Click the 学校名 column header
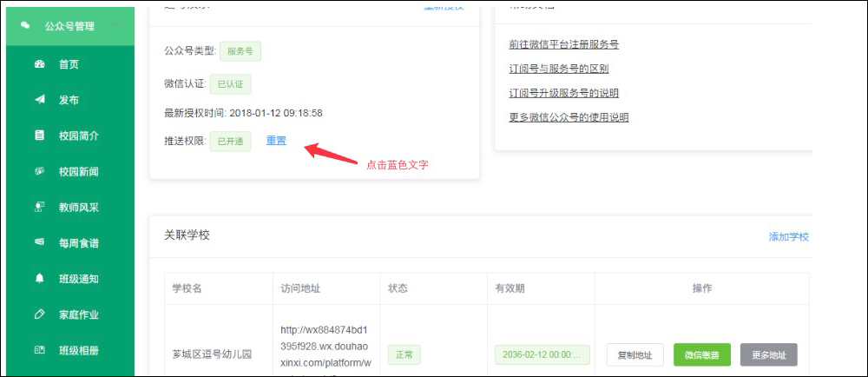This screenshot has width=868, height=377. (x=188, y=288)
